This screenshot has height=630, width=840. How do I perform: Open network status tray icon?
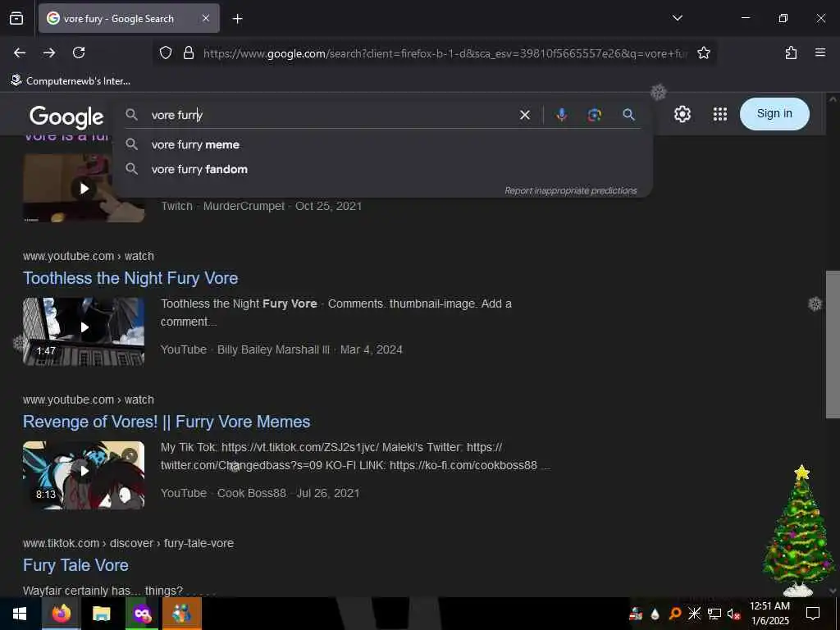click(x=714, y=614)
